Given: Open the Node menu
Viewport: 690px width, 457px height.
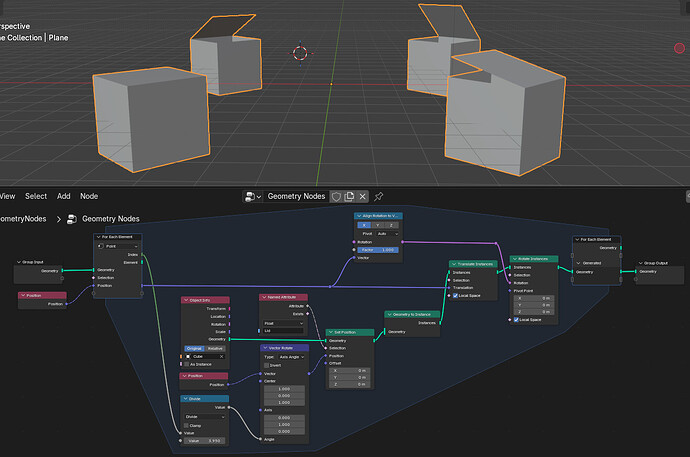Looking at the screenshot, I should (x=89, y=196).
